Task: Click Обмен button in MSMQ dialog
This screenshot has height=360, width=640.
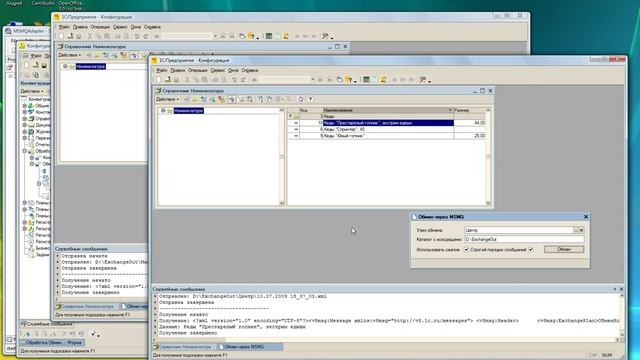Action: [564, 249]
